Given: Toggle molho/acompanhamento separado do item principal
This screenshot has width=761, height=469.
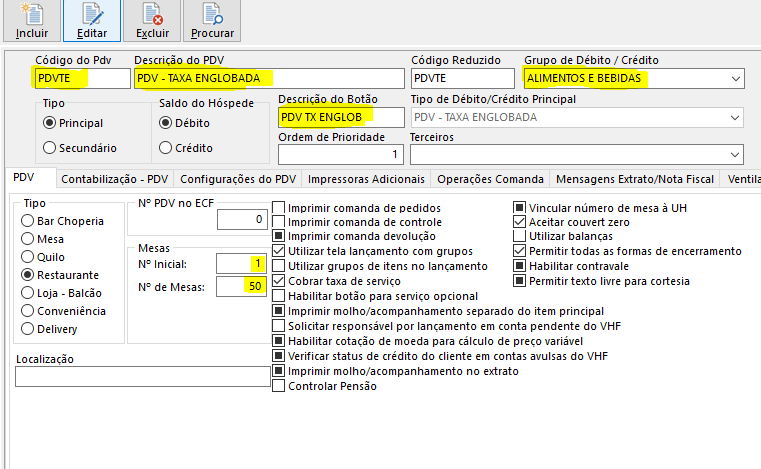Looking at the screenshot, I should coord(279,311).
